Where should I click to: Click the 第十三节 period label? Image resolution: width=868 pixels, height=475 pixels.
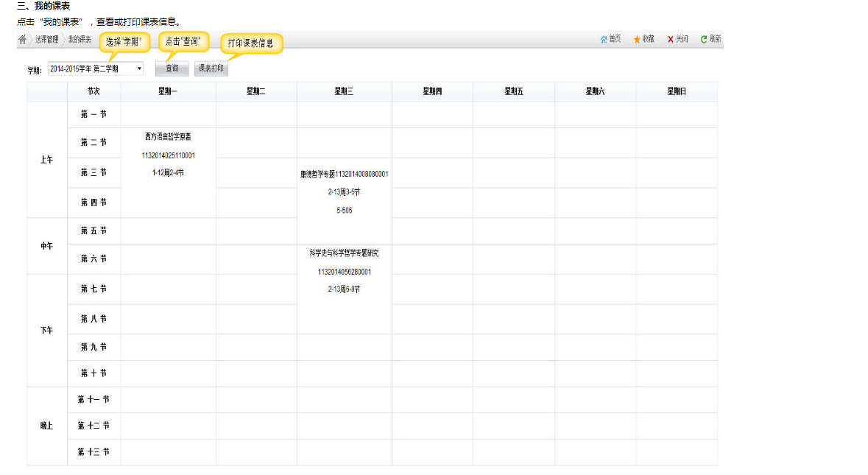93,451
